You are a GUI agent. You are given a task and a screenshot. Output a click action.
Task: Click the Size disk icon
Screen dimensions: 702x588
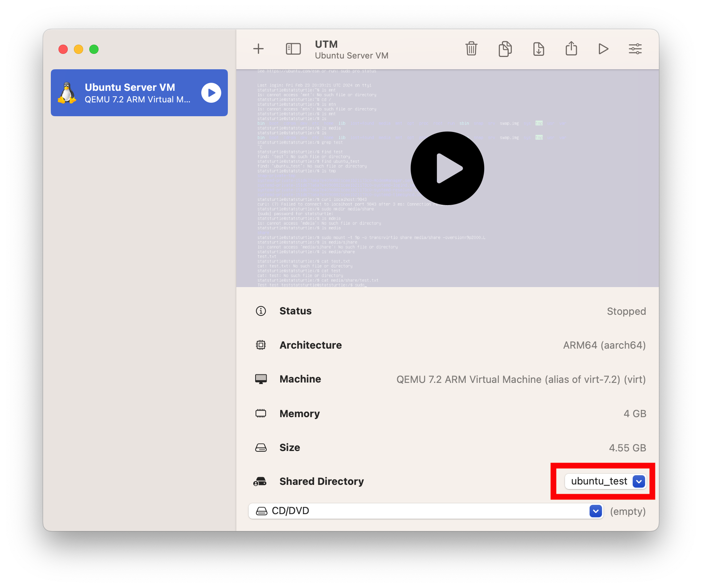point(261,448)
